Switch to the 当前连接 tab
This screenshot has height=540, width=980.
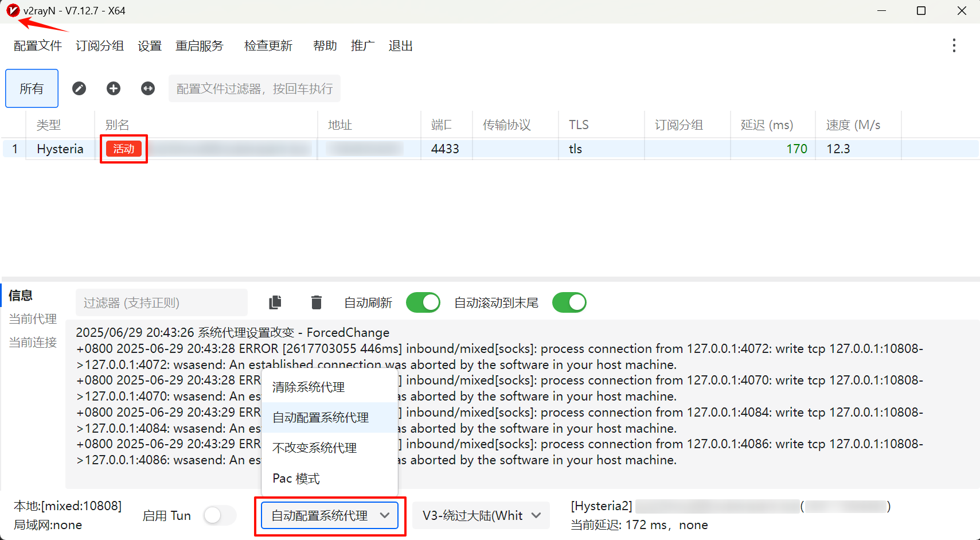point(33,343)
